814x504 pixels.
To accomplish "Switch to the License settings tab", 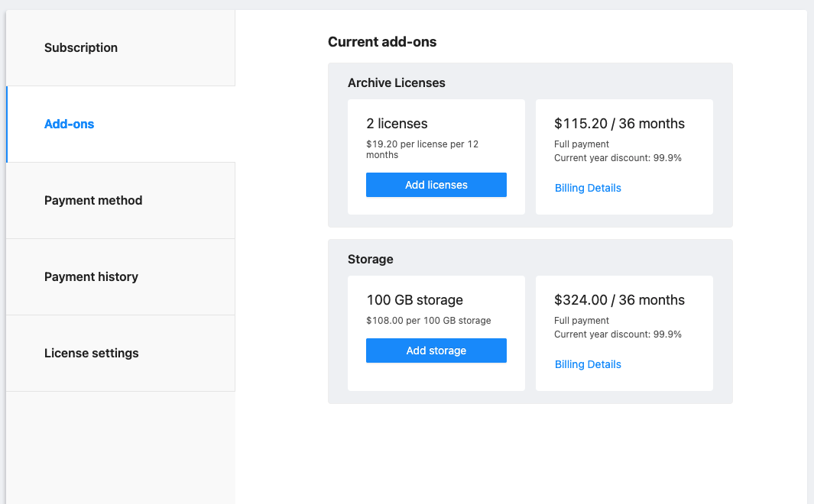I will [x=92, y=353].
